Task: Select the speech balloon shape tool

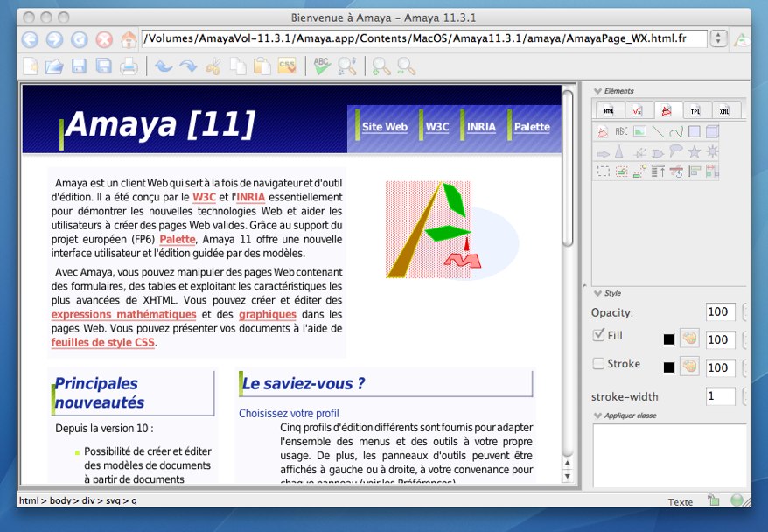Action: tap(676, 151)
